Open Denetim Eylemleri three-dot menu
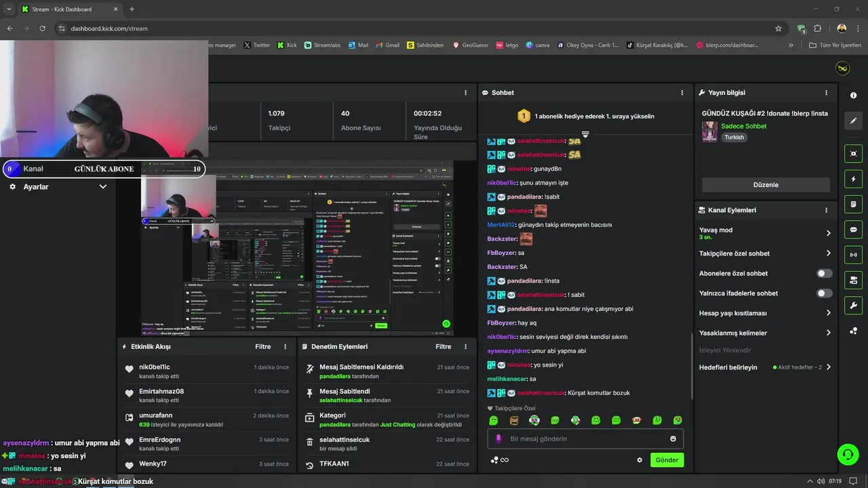 465,346
